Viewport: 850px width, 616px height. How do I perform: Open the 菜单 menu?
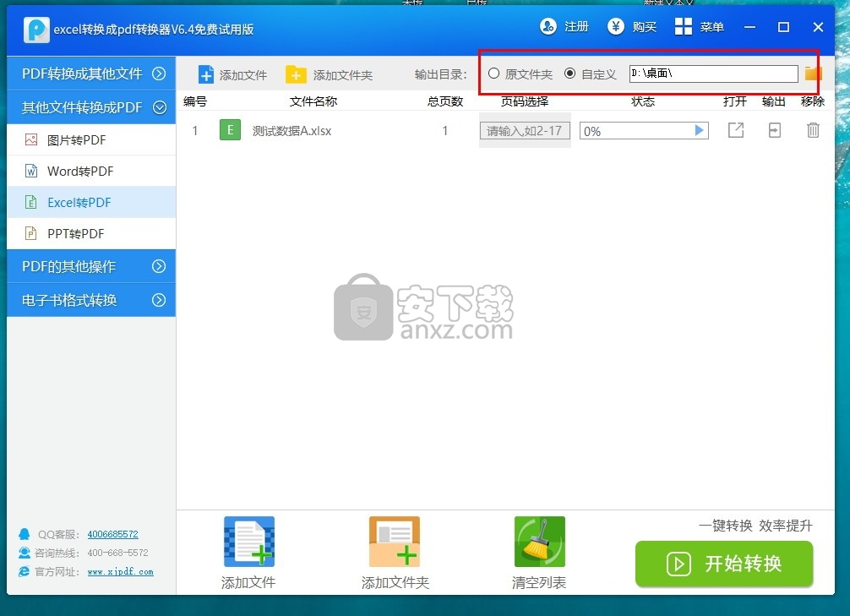(x=700, y=26)
